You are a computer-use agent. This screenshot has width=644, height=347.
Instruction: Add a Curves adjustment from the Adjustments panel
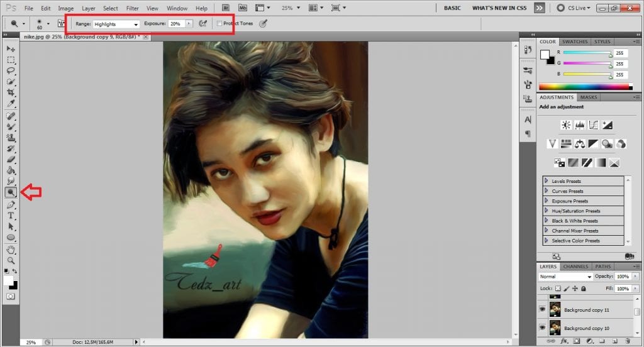pyautogui.click(x=593, y=125)
